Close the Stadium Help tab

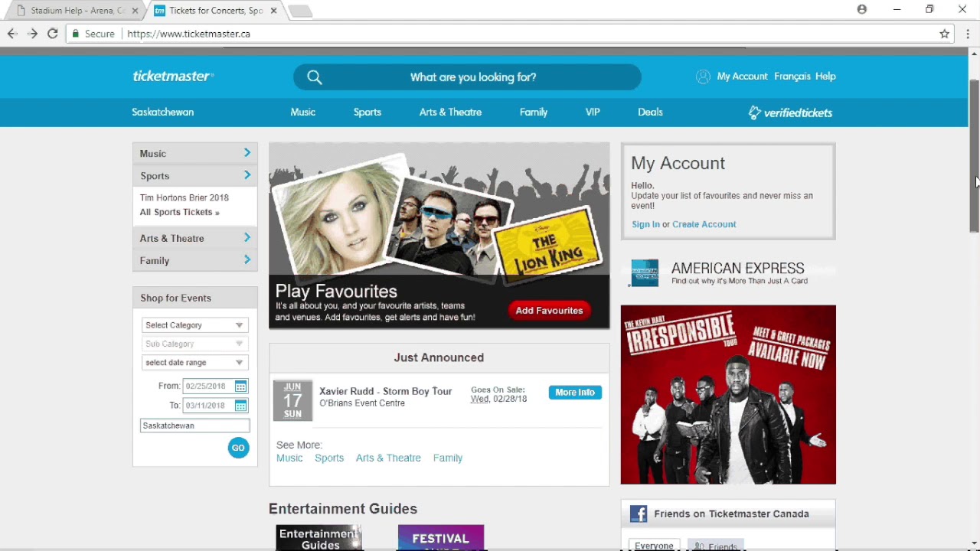point(136,11)
